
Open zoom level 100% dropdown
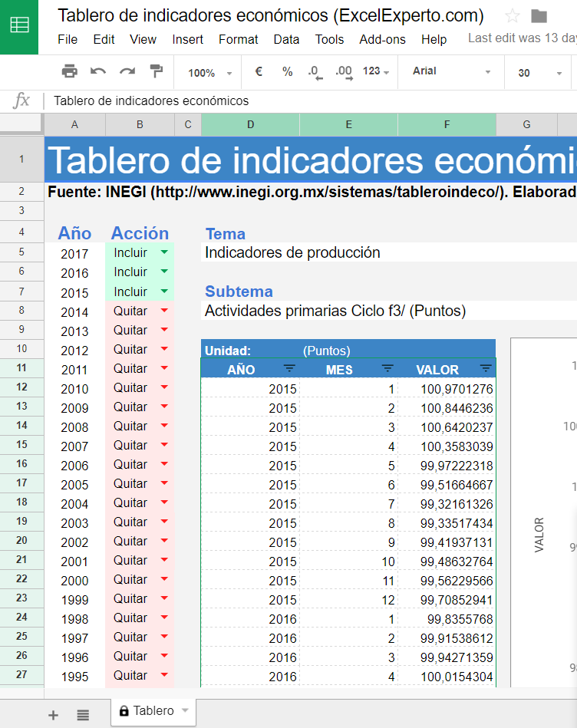click(209, 73)
